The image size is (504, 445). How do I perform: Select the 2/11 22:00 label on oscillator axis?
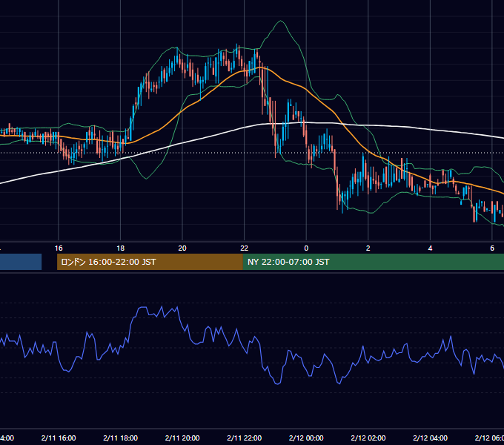pos(245,438)
